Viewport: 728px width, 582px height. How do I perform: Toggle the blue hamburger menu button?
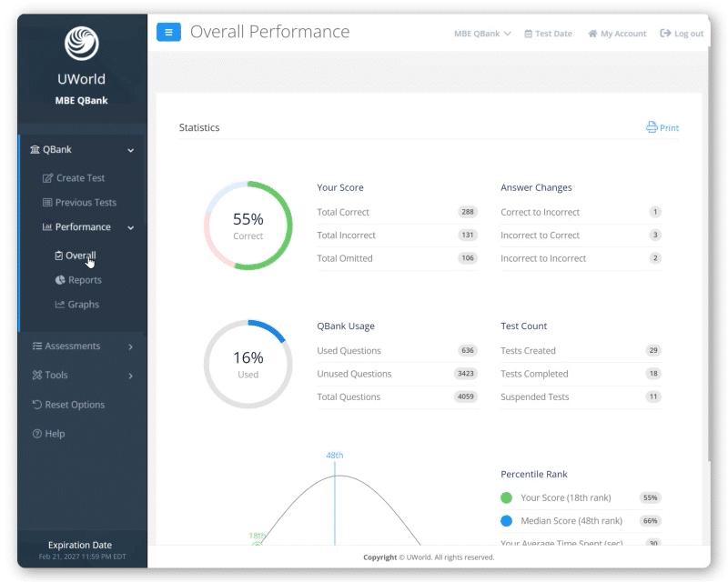168,32
